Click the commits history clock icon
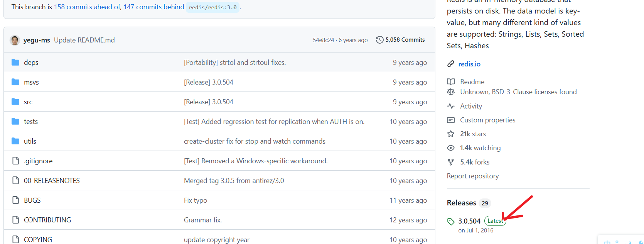This screenshot has width=644, height=244. point(379,40)
